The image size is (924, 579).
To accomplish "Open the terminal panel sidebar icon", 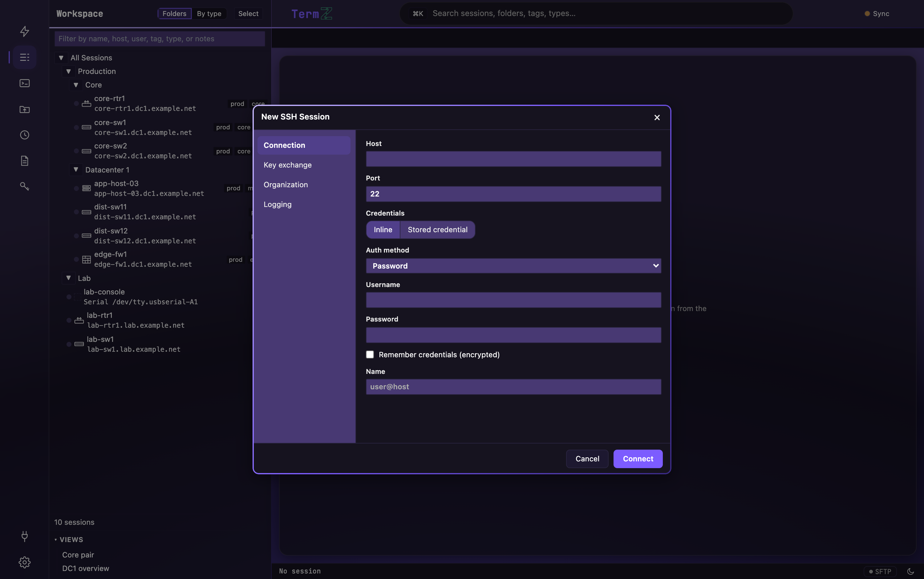I will [x=25, y=83].
